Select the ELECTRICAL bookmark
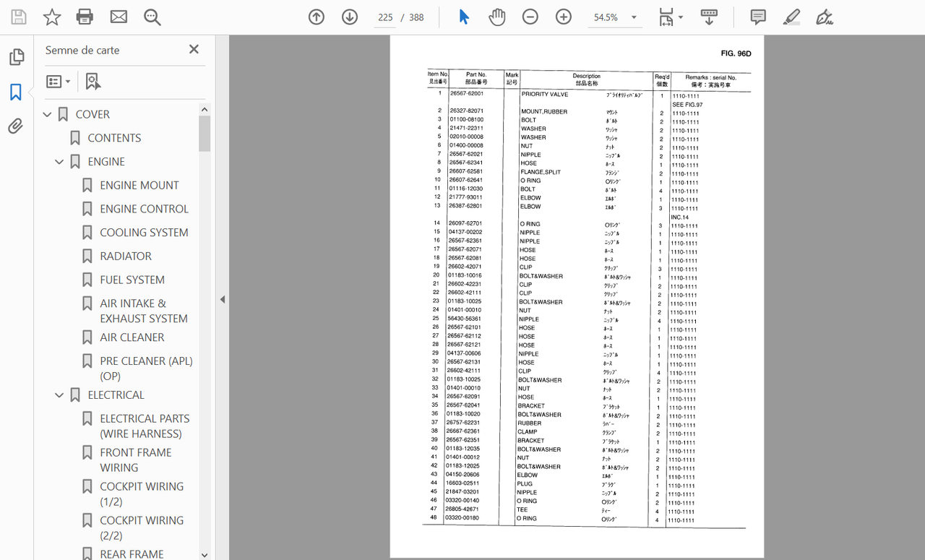The image size is (925, 560). [116, 395]
